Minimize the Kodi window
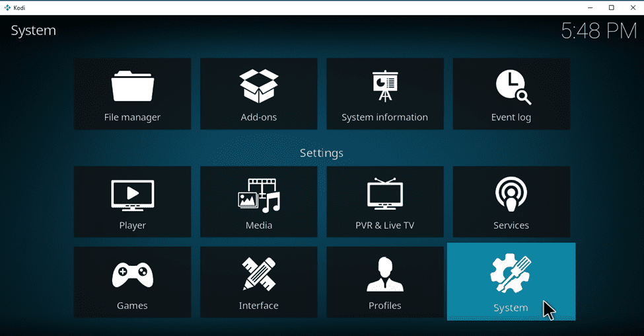The height and width of the screenshot is (336, 644). tap(590, 7)
